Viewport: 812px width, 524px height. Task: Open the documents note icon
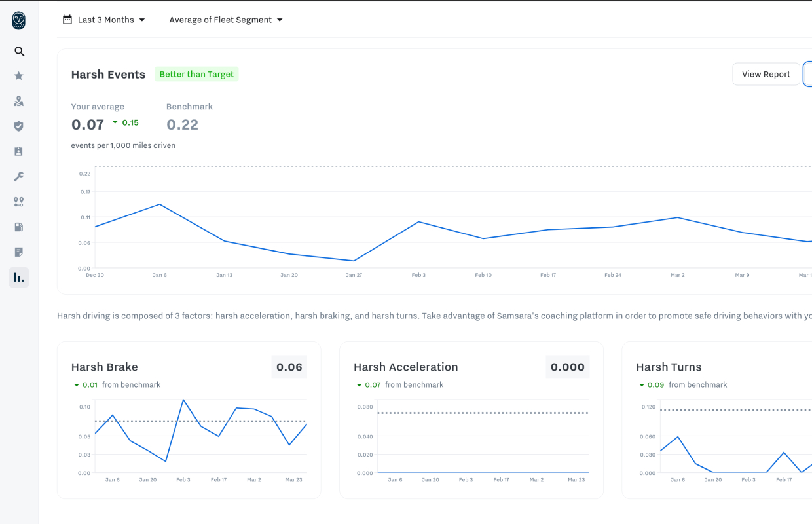(19, 252)
